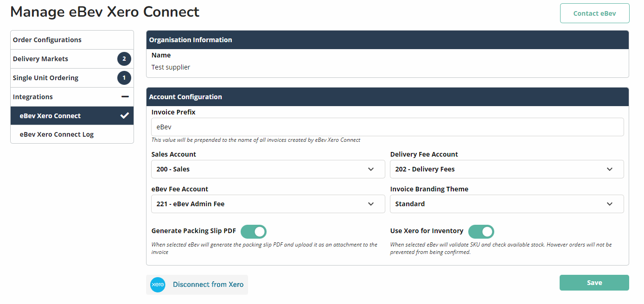The width and height of the screenshot is (644, 304).
Task: Click the Xero logo icon
Action: (x=158, y=285)
